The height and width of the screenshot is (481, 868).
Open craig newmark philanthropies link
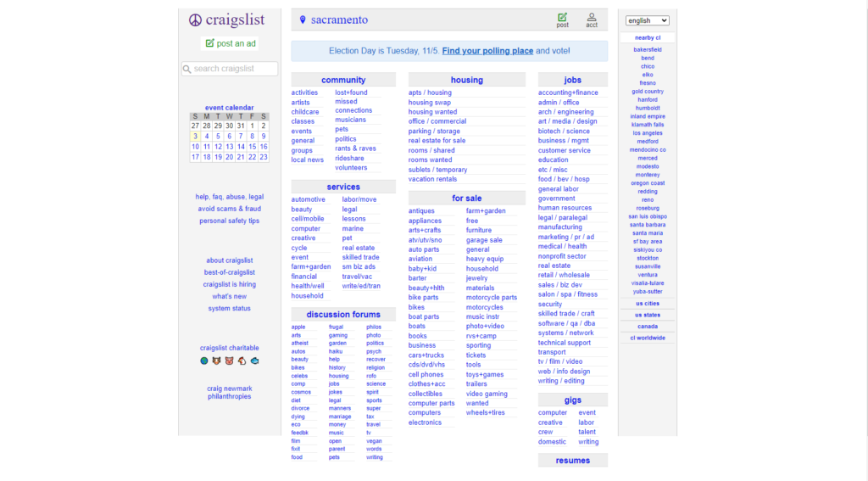click(x=229, y=392)
